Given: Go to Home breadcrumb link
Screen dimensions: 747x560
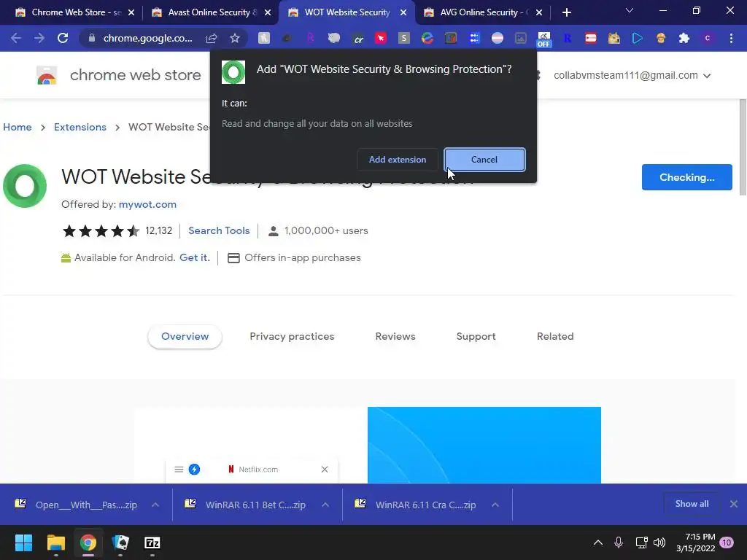Looking at the screenshot, I should tap(18, 127).
